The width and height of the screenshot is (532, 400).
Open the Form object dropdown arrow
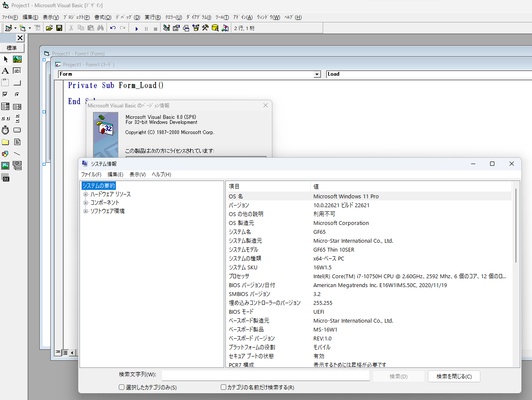tap(318, 74)
